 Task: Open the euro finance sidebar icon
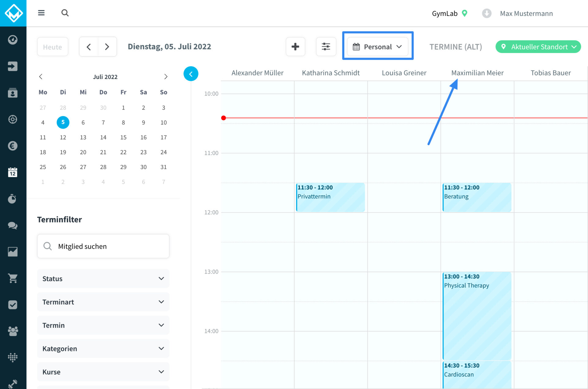tap(13, 146)
